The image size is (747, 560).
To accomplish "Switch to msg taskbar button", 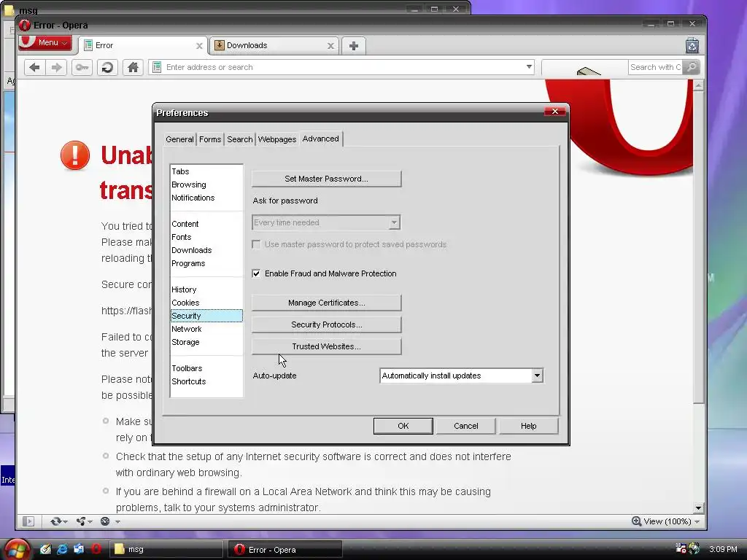I will click(166, 550).
